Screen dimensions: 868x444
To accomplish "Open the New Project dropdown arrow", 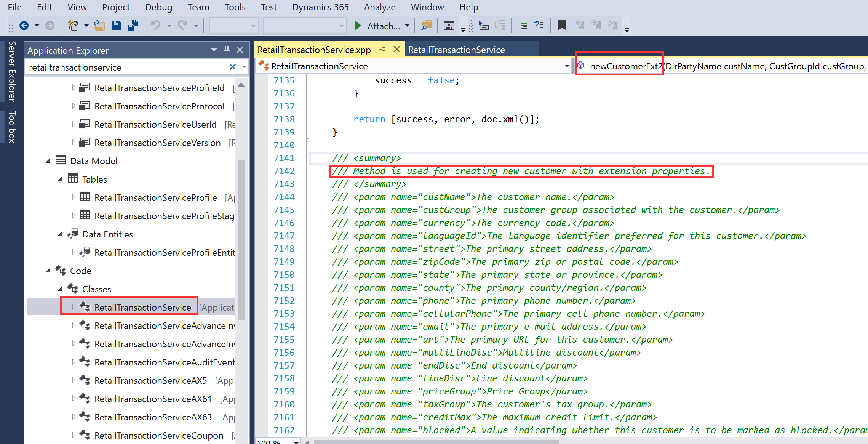I will [x=86, y=26].
